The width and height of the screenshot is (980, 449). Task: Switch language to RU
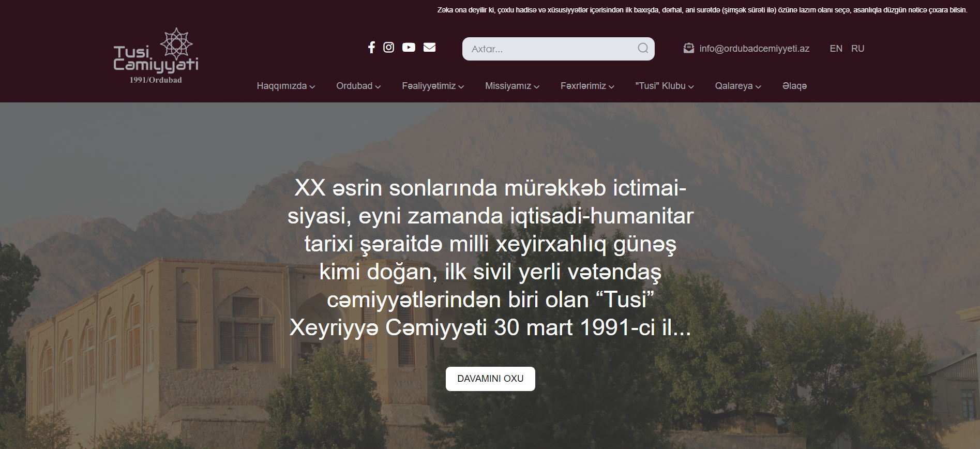(x=857, y=49)
